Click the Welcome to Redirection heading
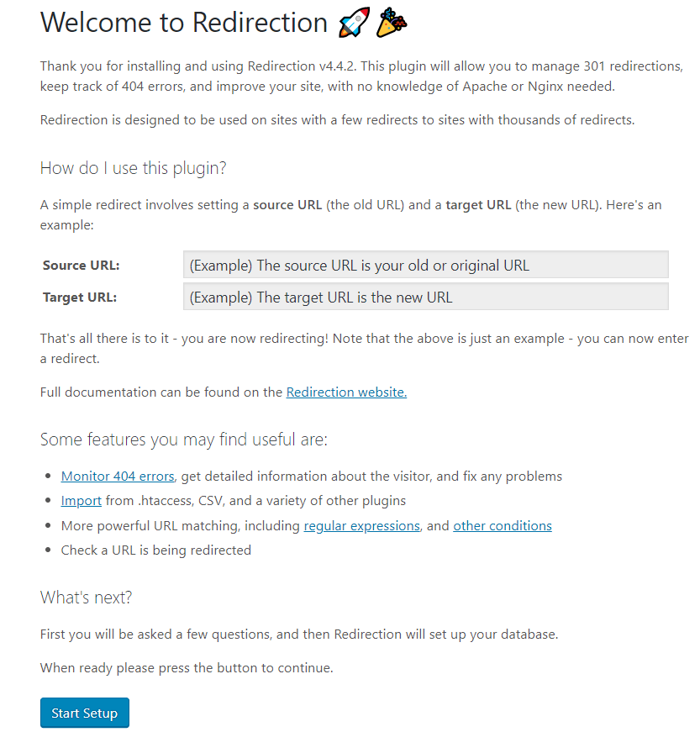 pos(184,23)
